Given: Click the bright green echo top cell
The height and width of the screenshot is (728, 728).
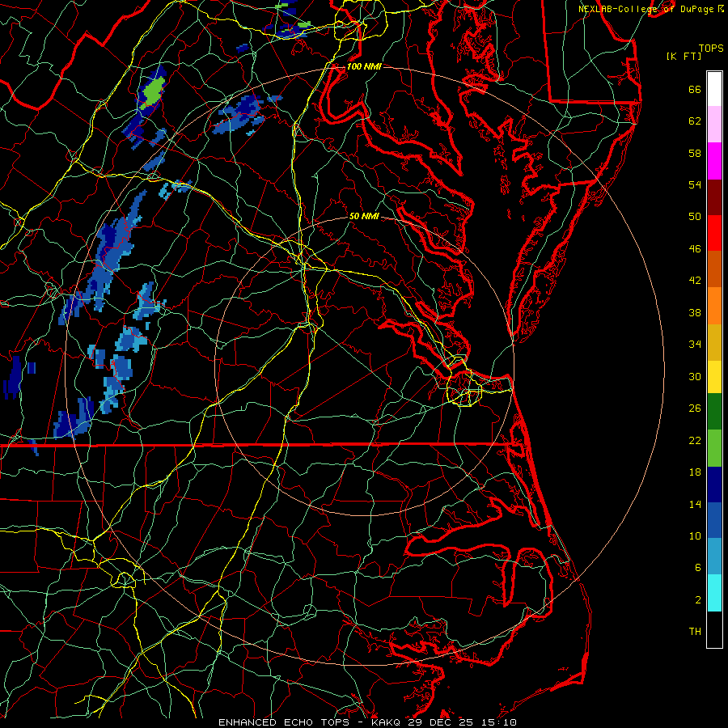Looking at the screenshot, I should coord(153,92).
